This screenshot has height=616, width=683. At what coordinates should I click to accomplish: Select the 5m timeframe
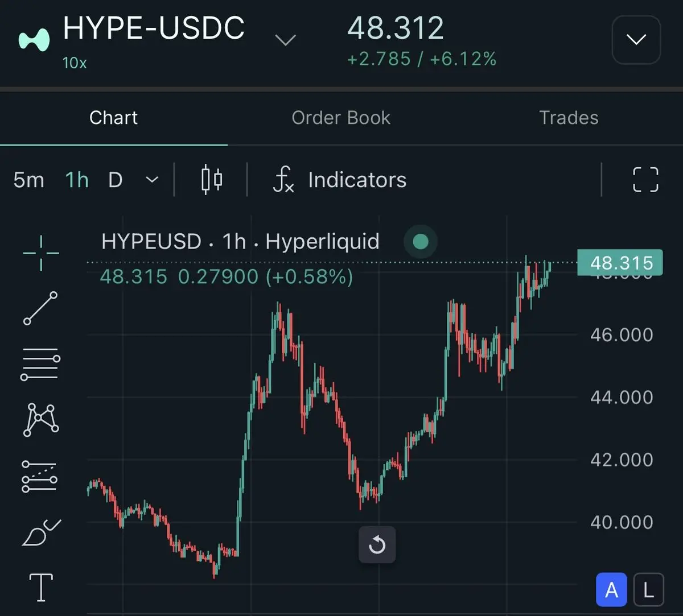coord(28,180)
